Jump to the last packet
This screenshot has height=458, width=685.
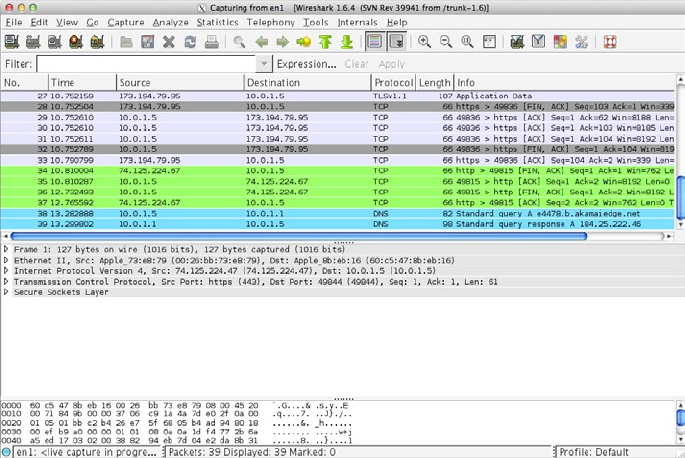coord(346,42)
